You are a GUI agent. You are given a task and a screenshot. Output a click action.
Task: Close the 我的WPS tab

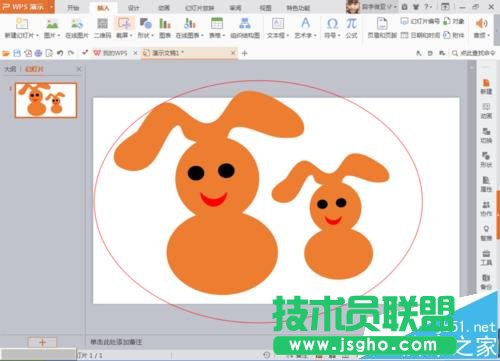135,53
